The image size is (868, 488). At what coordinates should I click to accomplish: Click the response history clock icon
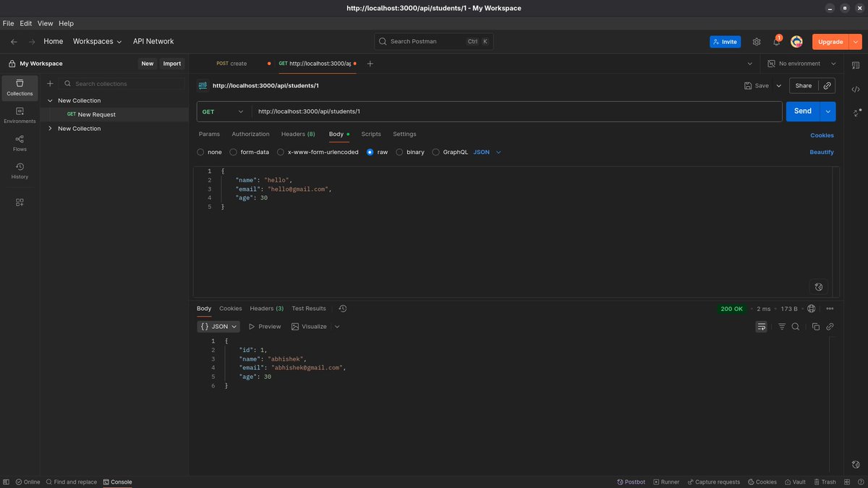343,309
